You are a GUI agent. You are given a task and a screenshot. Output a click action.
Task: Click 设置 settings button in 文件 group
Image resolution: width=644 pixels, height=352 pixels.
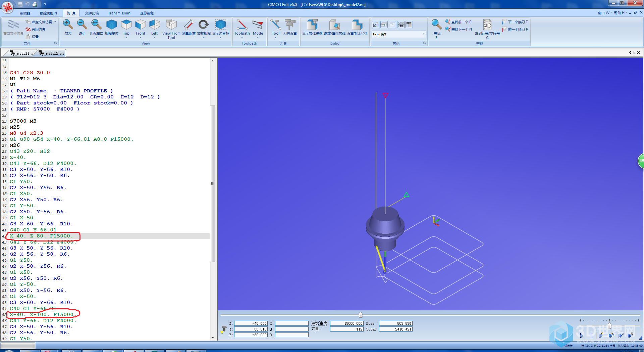(33, 37)
